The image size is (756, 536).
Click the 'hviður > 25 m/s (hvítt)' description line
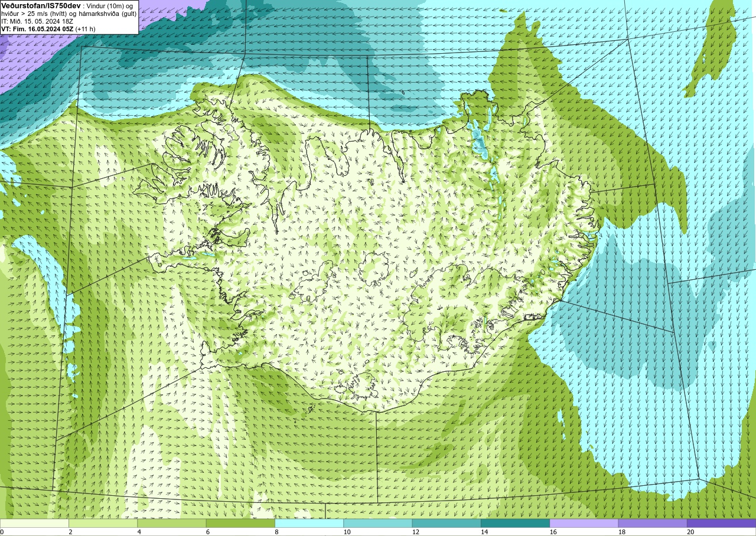[x=69, y=14]
